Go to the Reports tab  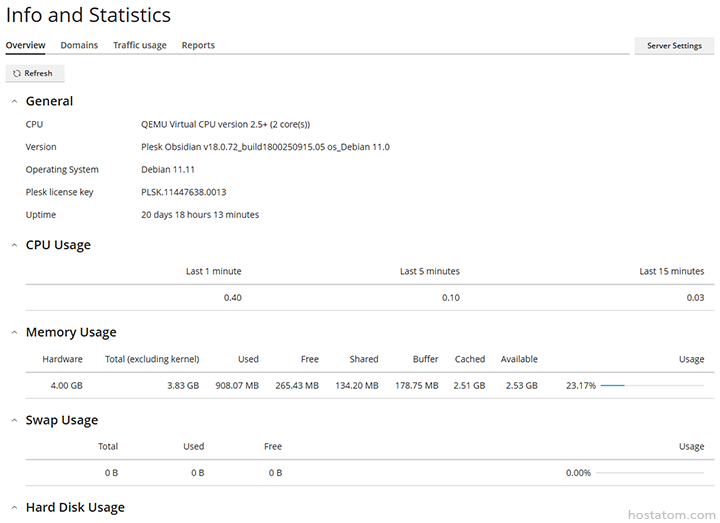click(x=198, y=45)
